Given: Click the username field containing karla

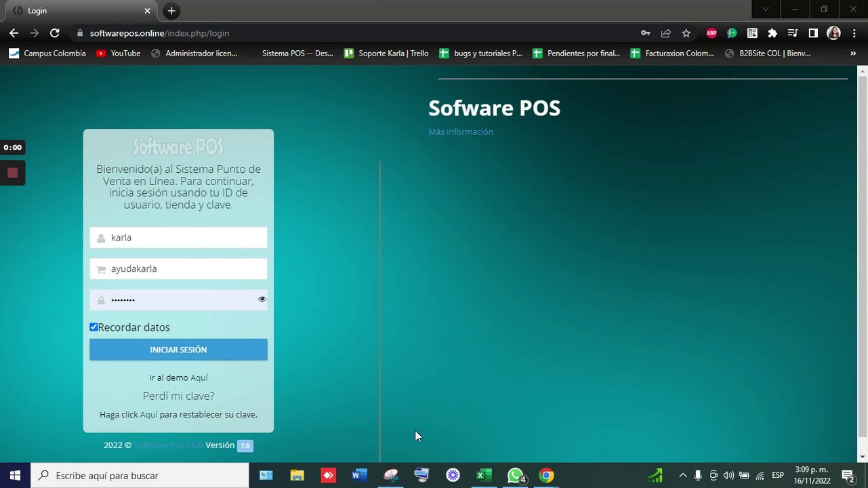Looking at the screenshot, I should point(178,238).
